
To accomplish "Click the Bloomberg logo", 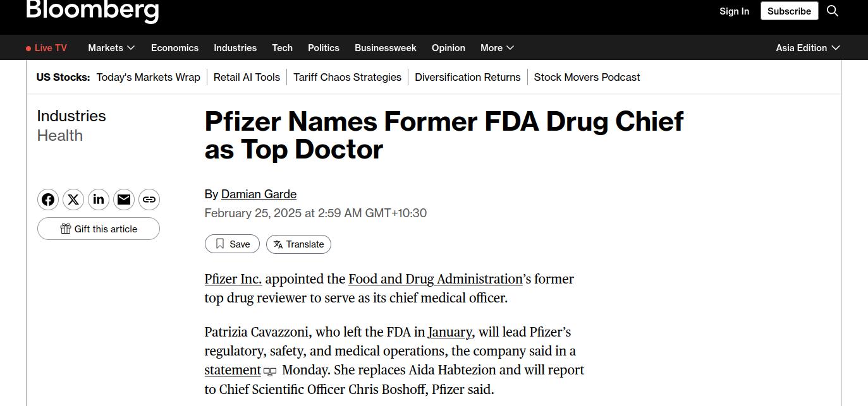I will point(92,10).
